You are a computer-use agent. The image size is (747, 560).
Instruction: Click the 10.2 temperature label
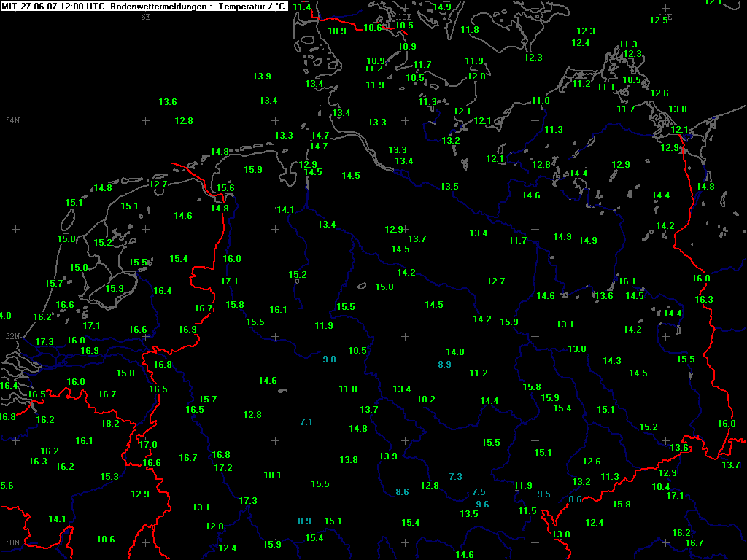click(426, 400)
